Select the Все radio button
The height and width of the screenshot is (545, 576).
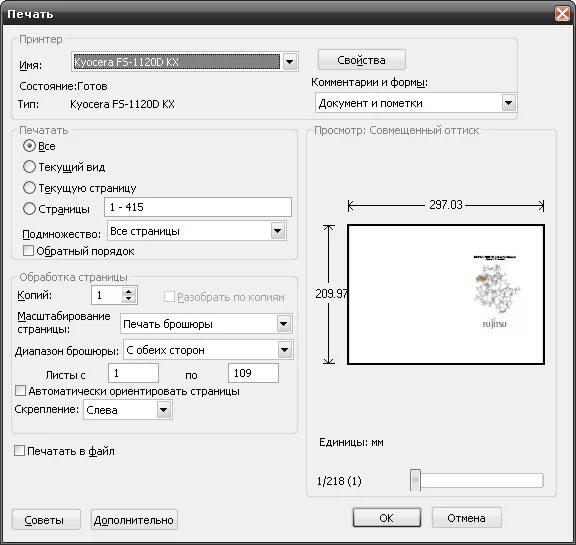29,146
